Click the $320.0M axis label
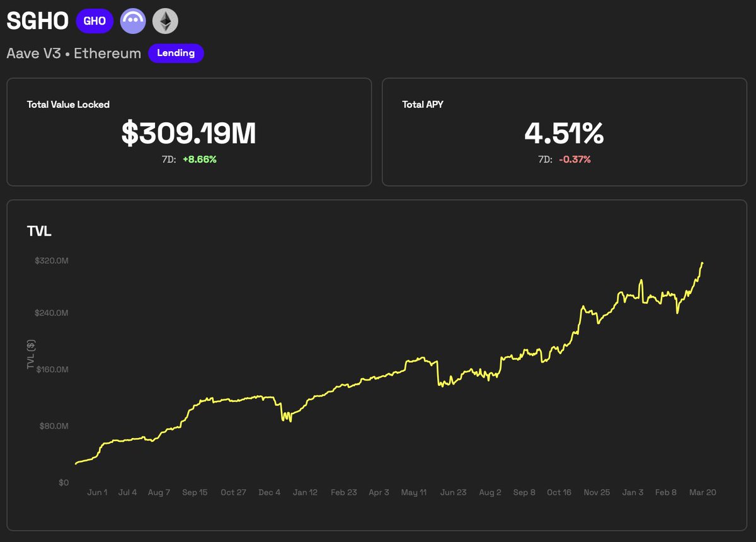 [52, 260]
